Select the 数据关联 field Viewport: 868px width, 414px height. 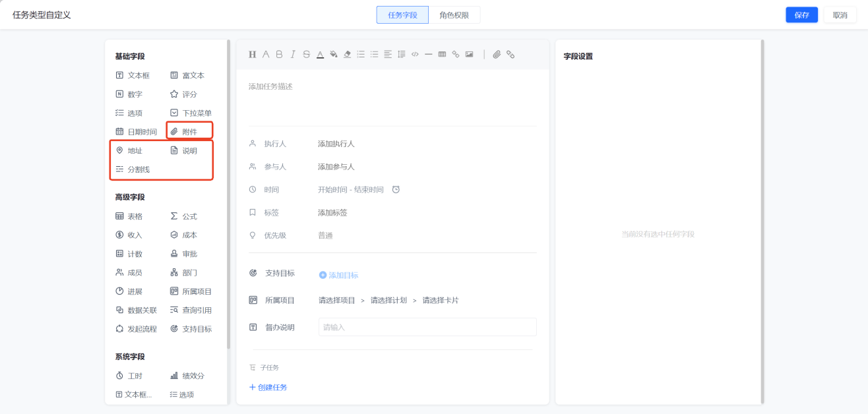[x=137, y=310]
